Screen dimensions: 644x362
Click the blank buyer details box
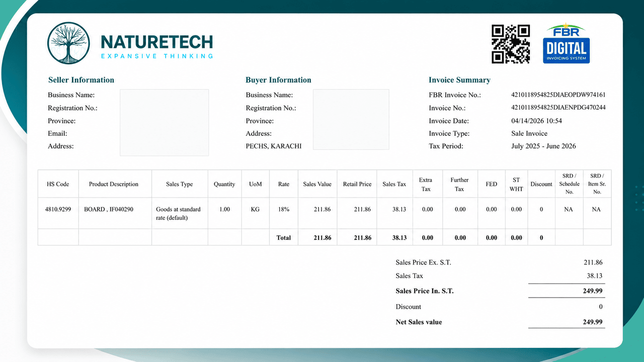pos(351,119)
